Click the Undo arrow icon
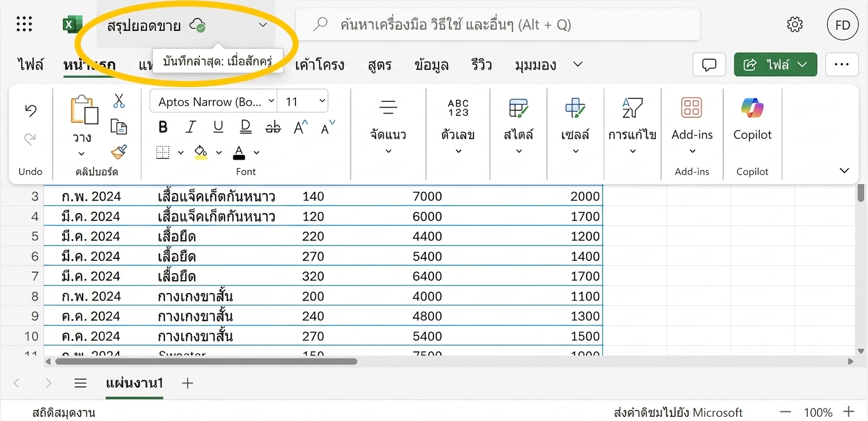Screen dimensions: 868x421 [30, 110]
